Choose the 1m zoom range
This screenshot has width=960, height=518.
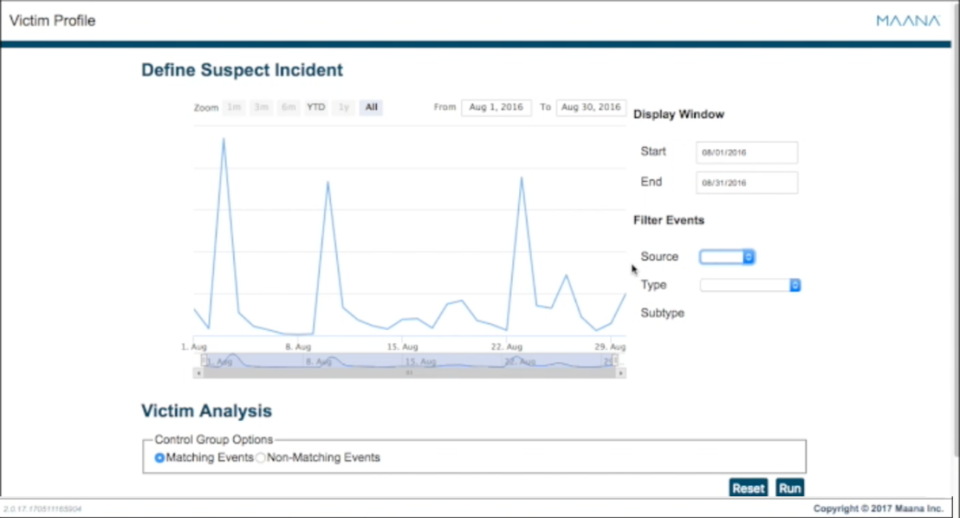233,107
